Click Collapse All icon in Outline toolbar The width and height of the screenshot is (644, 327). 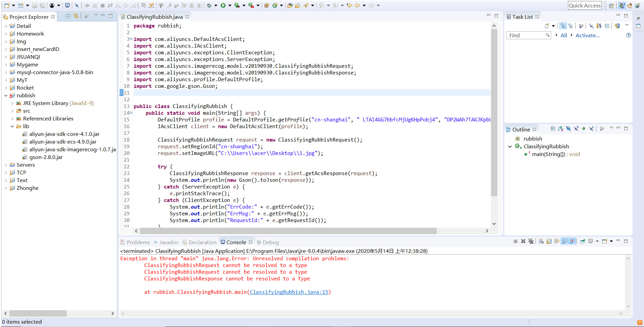553,128
